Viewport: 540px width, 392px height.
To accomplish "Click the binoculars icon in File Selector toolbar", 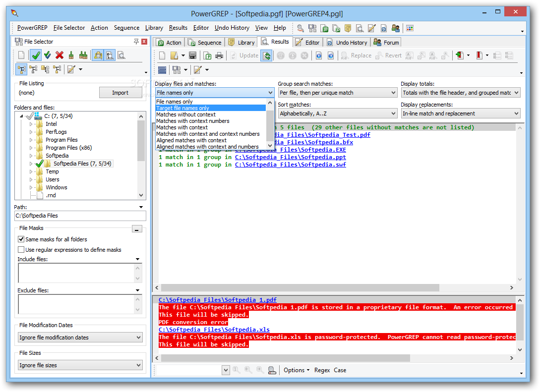I will [98, 55].
